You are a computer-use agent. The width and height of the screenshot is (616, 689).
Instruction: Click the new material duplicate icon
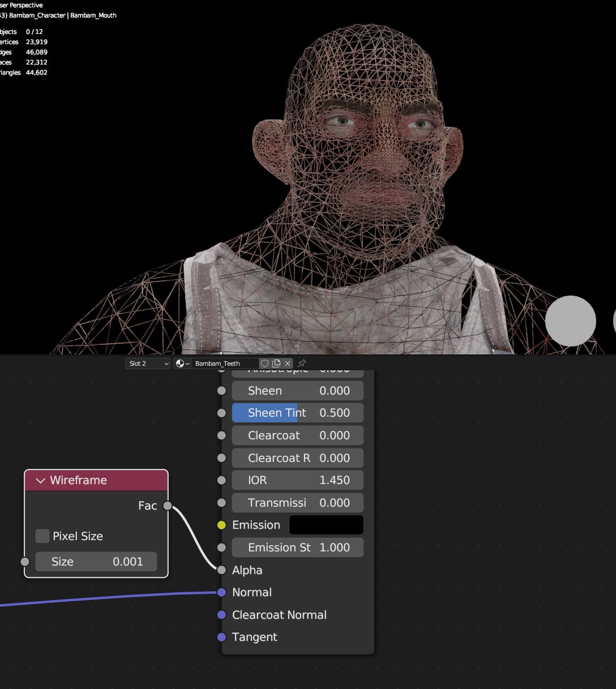(276, 363)
